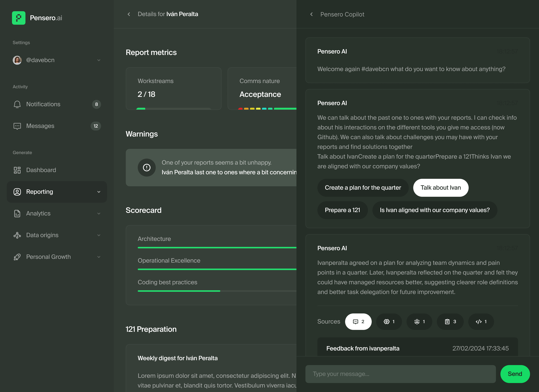Screen dimensions: 539x392
Task: Expand the @davebcn account dropdown
Action: coord(99,60)
